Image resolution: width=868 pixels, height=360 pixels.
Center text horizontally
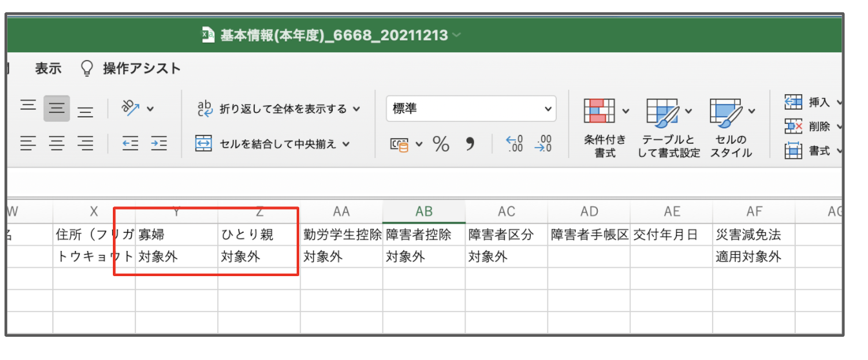[x=57, y=143]
